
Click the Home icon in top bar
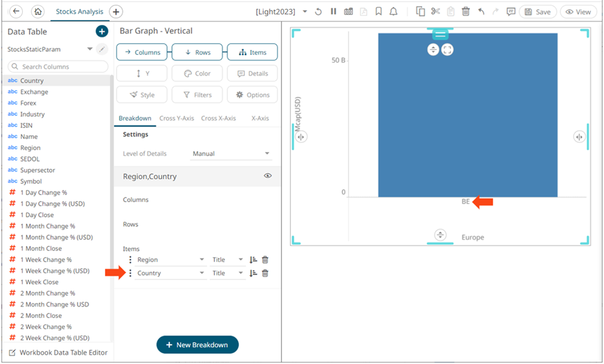click(x=38, y=12)
